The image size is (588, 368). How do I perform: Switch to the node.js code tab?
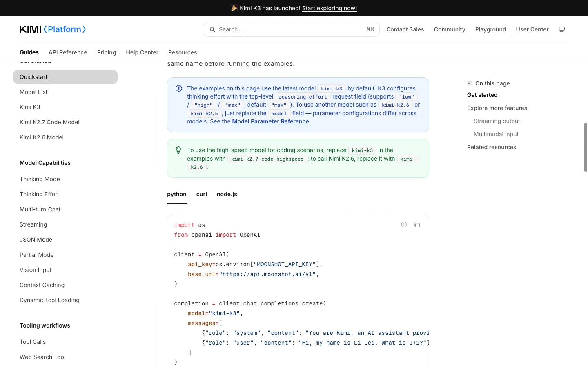click(x=227, y=194)
